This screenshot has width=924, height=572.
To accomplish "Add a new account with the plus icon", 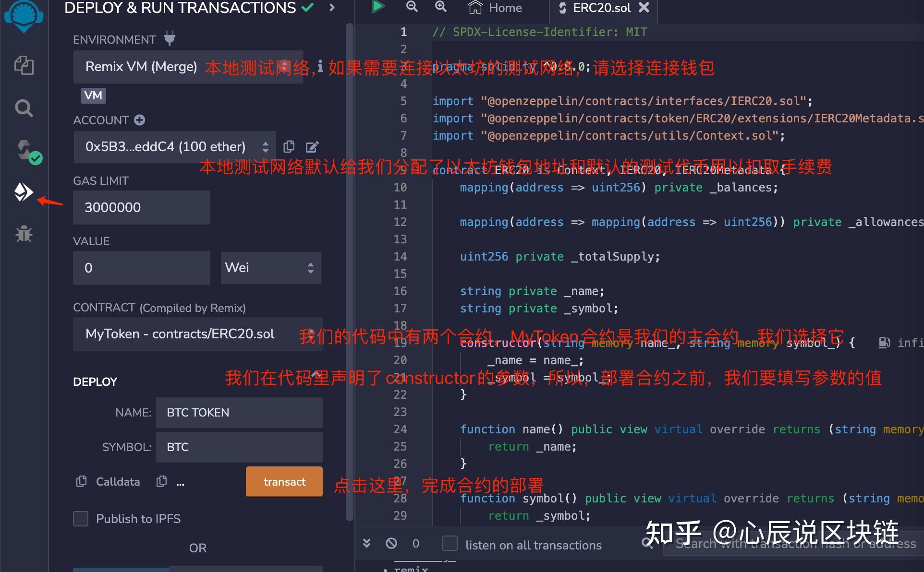I will (139, 120).
